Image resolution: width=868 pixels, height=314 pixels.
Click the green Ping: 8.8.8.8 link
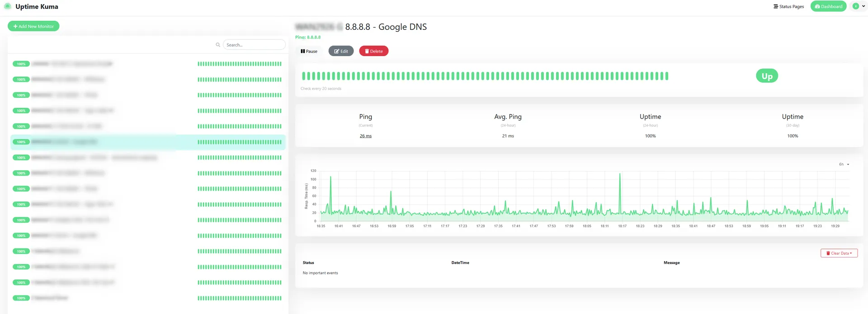tap(308, 37)
